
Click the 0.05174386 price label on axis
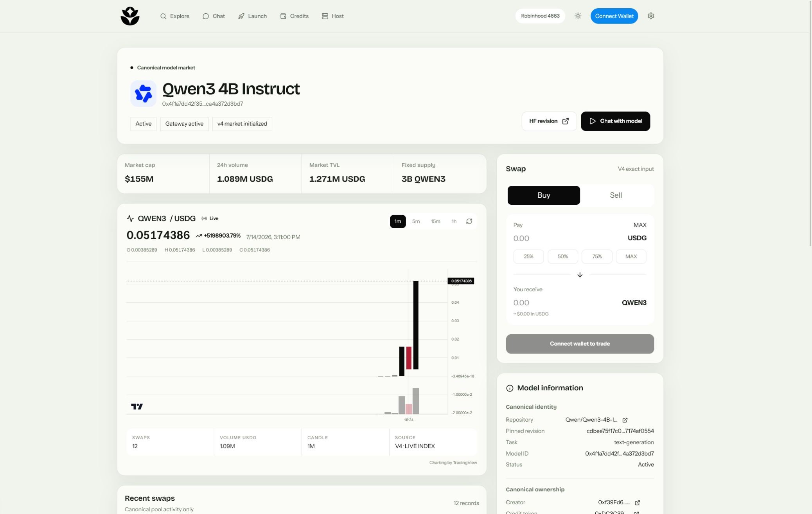(461, 281)
